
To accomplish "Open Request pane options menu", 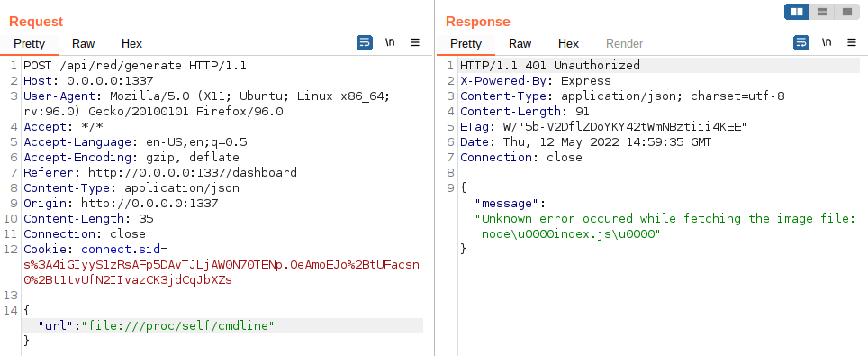I will tap(415, 42).
